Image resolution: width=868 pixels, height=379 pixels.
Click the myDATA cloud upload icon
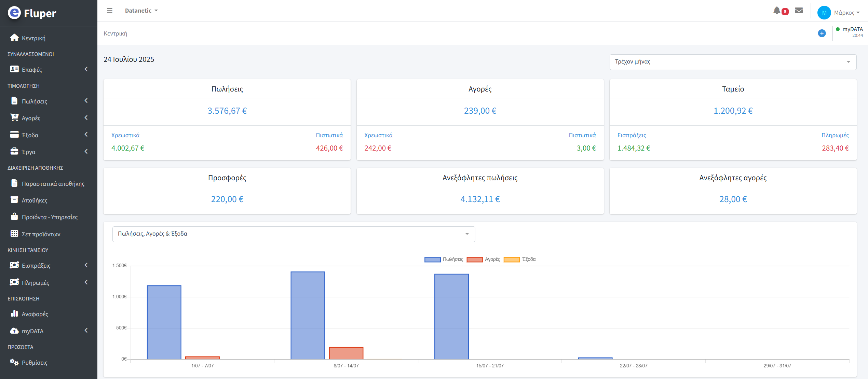click(x=14, y=331)
